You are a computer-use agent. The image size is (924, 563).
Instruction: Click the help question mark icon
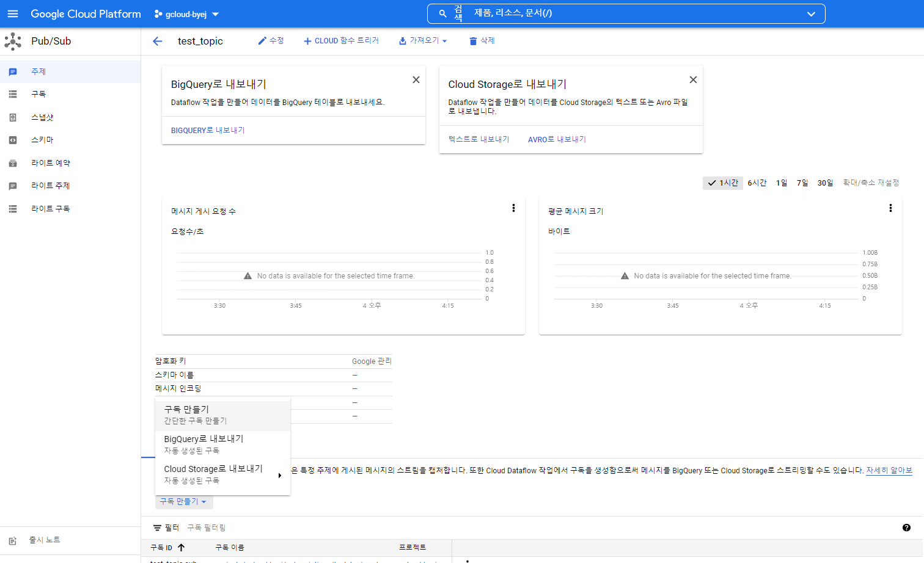[906, 528]
